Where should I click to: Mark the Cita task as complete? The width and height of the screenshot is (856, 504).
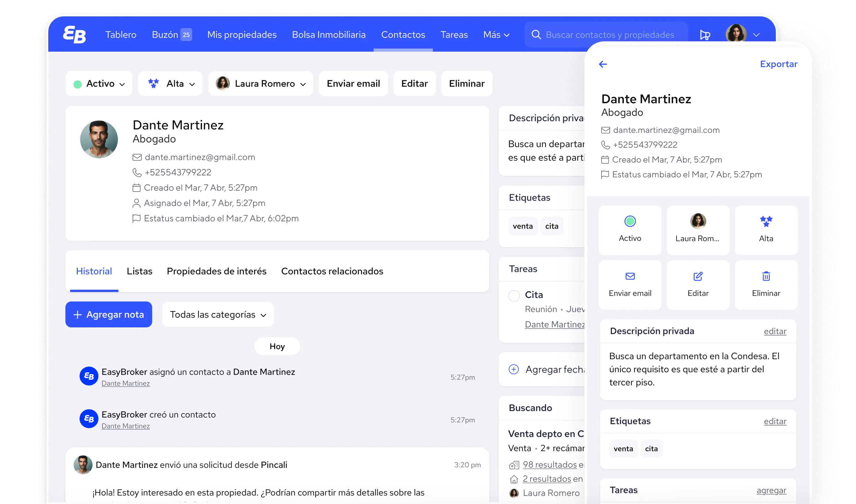coord(514,296)
